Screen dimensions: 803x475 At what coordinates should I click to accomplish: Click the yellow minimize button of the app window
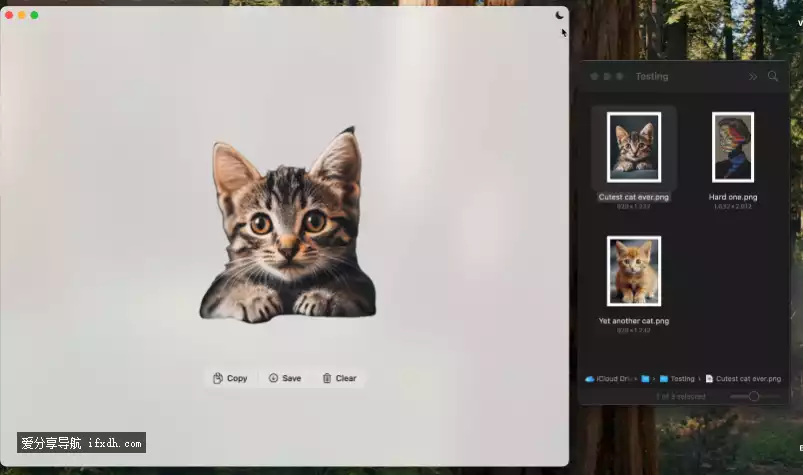click(x=22, y=15)
